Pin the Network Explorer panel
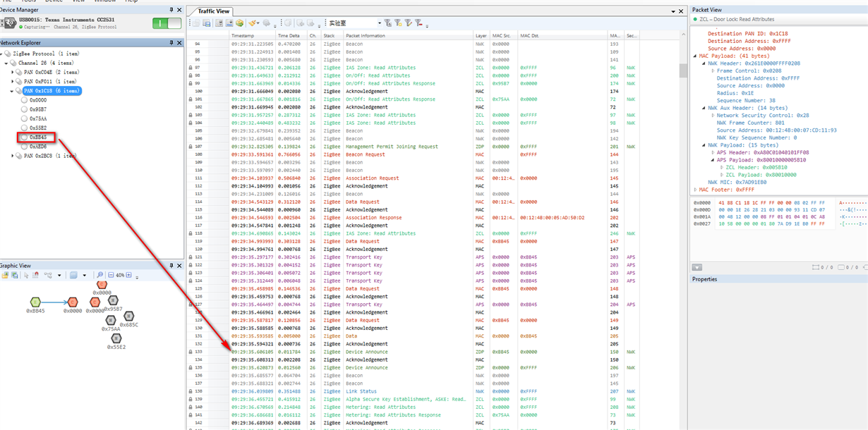The width and height of the screenshot is (868, 430). [x=172, y=43]
